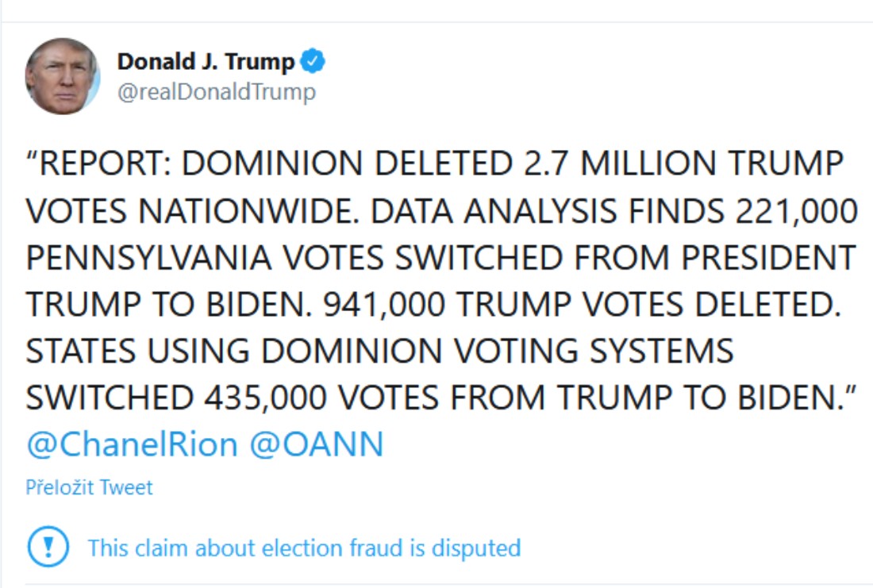873x588 pixels.
Task: Click the exclamation warning circle icon
Action: pos(48,548)
